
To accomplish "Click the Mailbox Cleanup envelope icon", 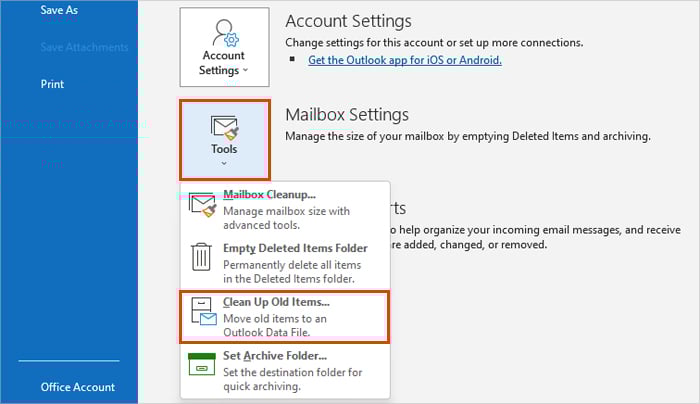I will tap(203, 206).
